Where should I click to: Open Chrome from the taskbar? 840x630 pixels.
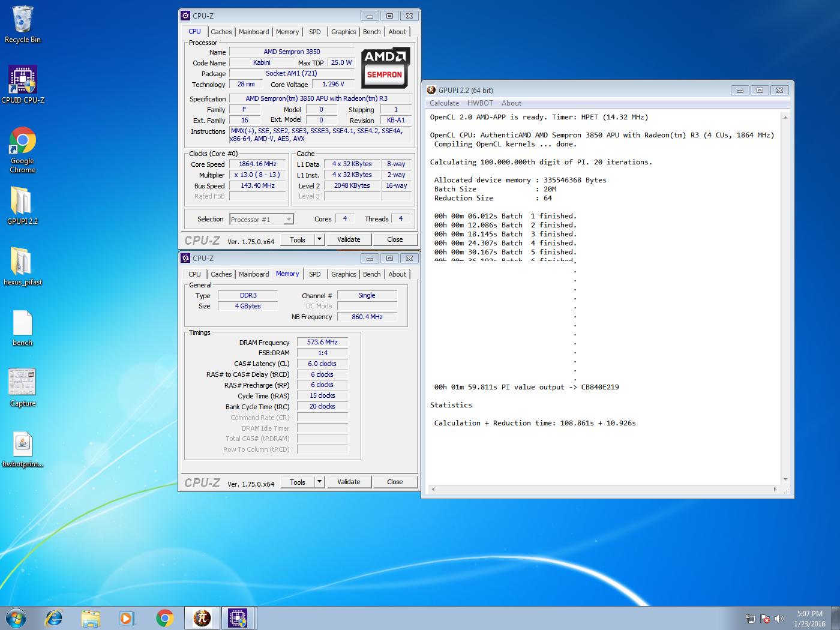pyautogui.click(x=164, y=618)
